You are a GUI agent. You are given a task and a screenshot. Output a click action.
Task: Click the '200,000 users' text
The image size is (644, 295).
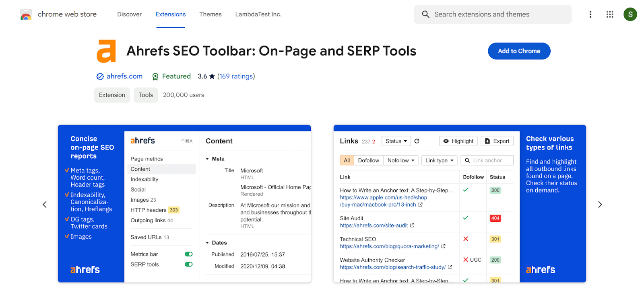(184, 95)
